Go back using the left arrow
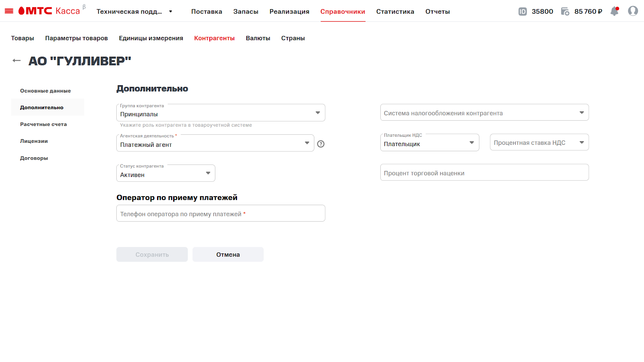 [x=17, y=61]
